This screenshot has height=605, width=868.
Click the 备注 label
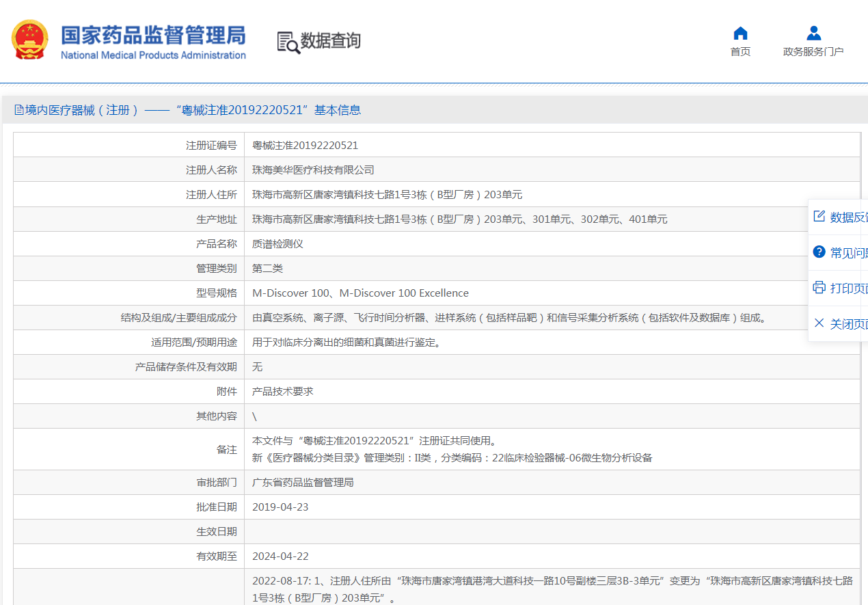click(227, 450)
